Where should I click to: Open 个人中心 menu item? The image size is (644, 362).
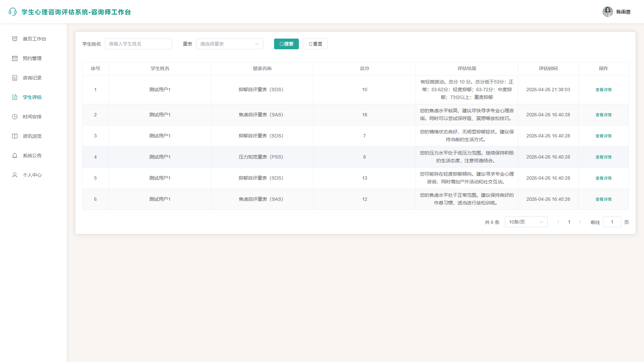click(34, 175)
